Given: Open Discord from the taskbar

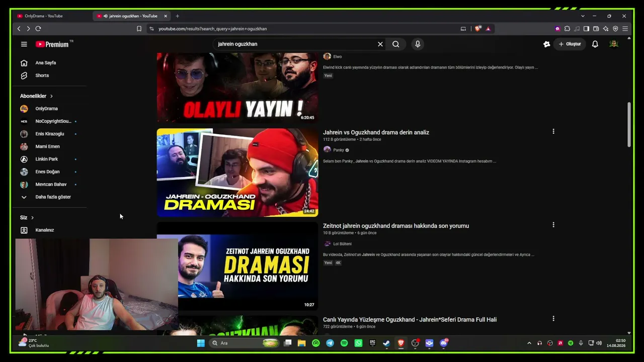Looking at the screenshot, I should point(444,343).
